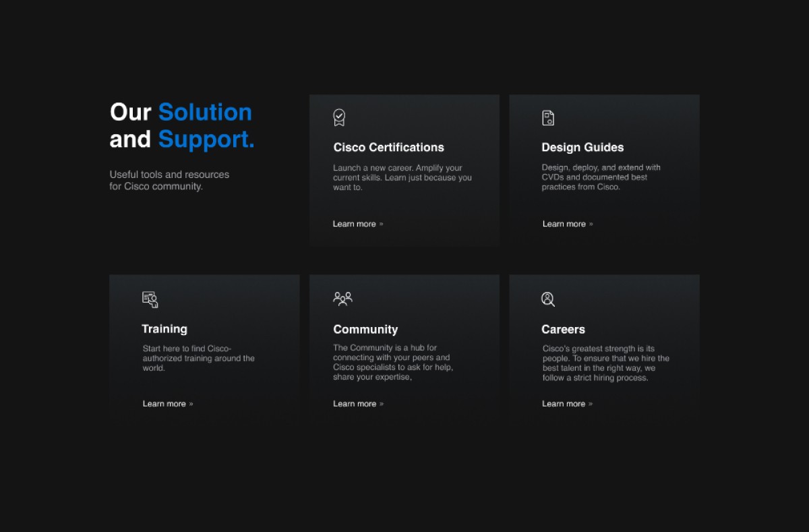Click the Careers person-search icon
809x532 pixels.
click(x=548, y=299)
